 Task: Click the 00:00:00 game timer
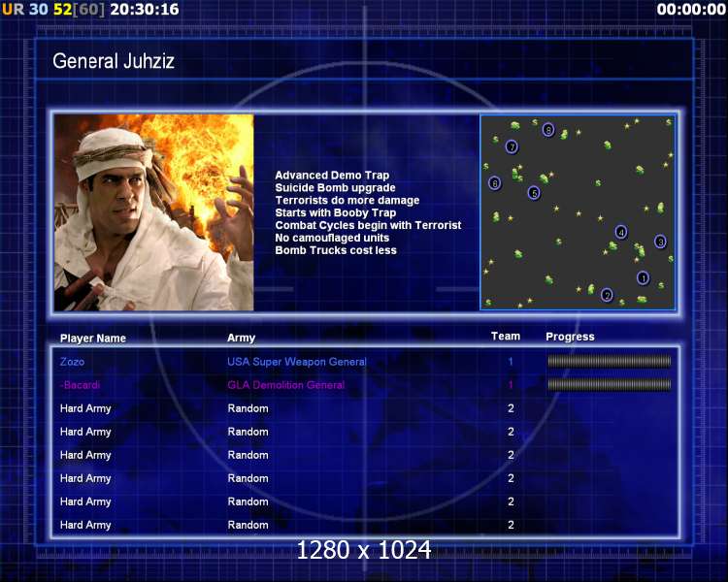pos(691,10)
